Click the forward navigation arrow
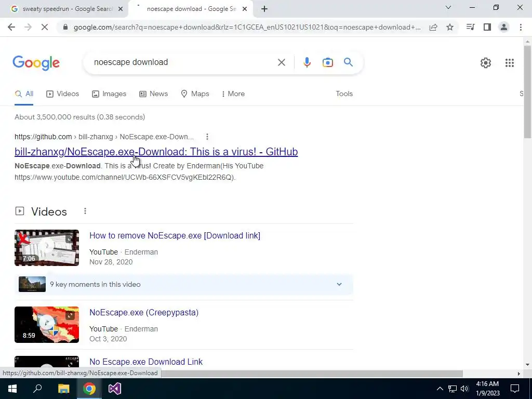This screenshot has width=532, height=399. (x=28, y=27)
